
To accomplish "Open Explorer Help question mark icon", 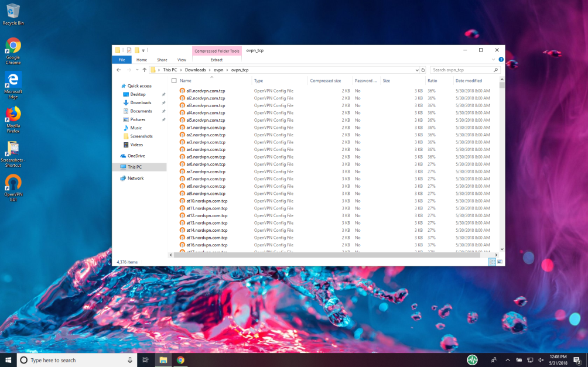I will click(501, 60).
